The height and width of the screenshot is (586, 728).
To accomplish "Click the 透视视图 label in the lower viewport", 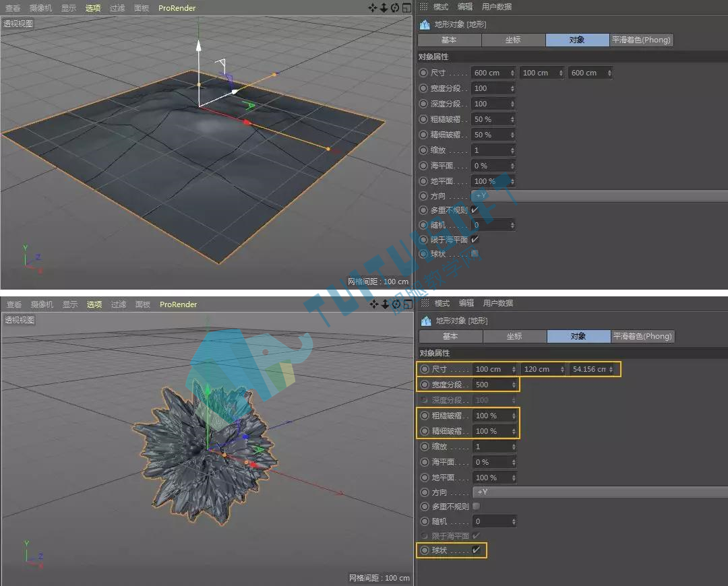I will tap(20, 320).
